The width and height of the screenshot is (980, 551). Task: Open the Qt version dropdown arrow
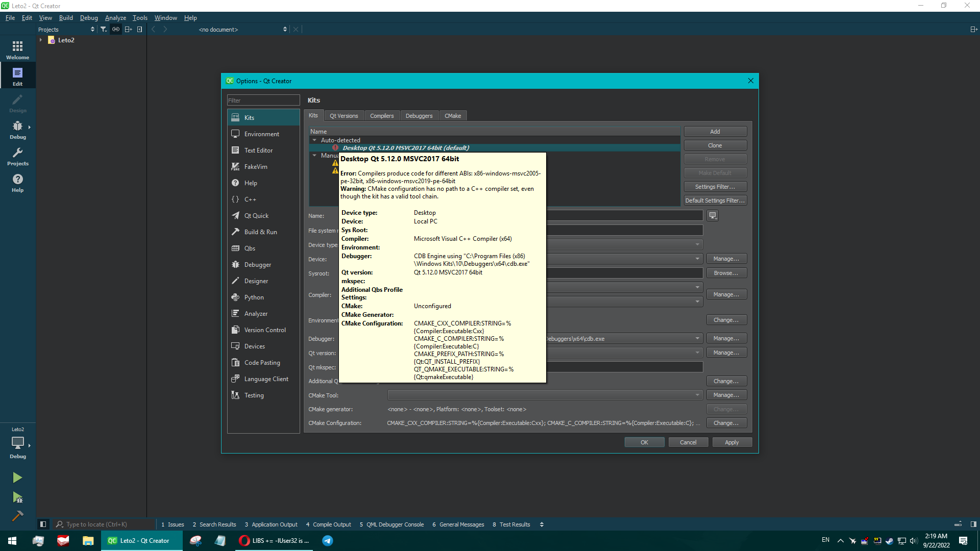click(x=697, y=353)
